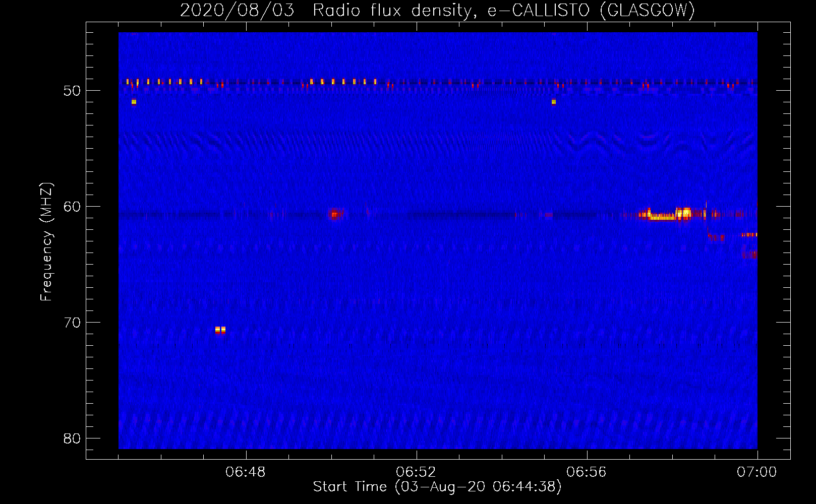Click the yellow spot at 51 MHz near 06:55
Screen dimensions: 816x504
554,102
